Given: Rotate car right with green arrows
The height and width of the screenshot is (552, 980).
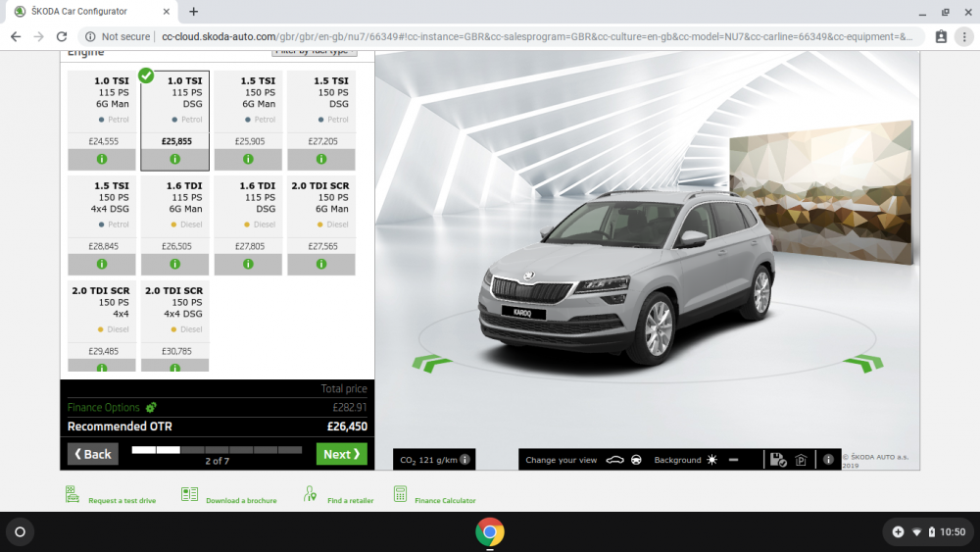Looking at the screenshot, I should click(863, 363).
